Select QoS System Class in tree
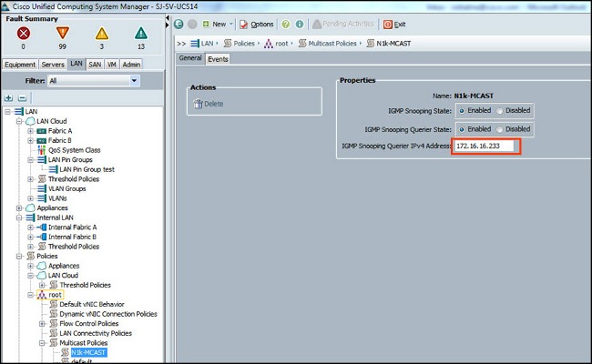Image resolution: width=592 pixels, height=364 pixels. (x=74, y=150)
